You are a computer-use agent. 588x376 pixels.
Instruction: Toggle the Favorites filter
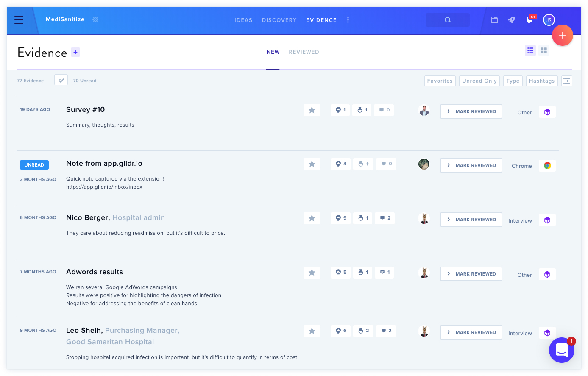440,81
